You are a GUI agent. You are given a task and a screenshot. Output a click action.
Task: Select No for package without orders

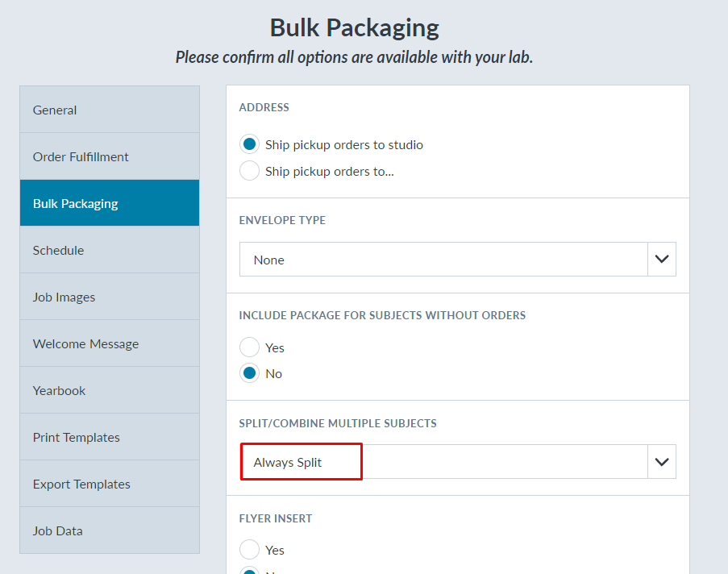click(249, 373)
